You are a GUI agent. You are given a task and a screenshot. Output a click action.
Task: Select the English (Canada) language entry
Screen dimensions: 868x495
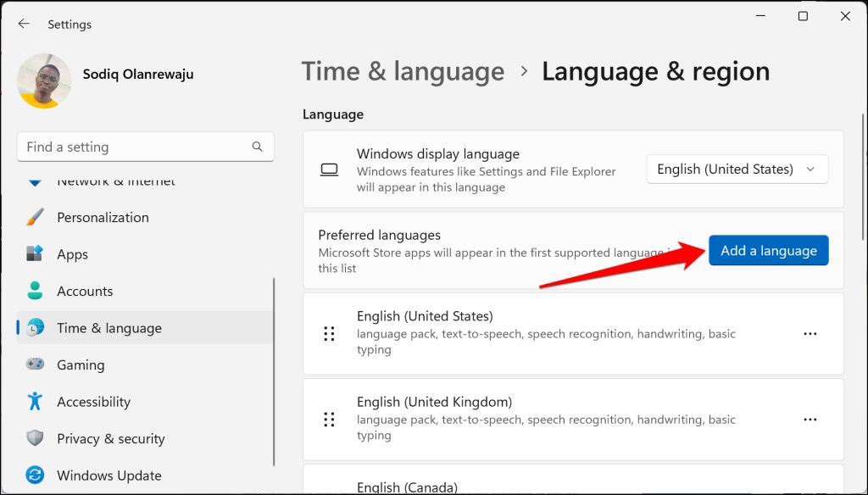point(573,480)
